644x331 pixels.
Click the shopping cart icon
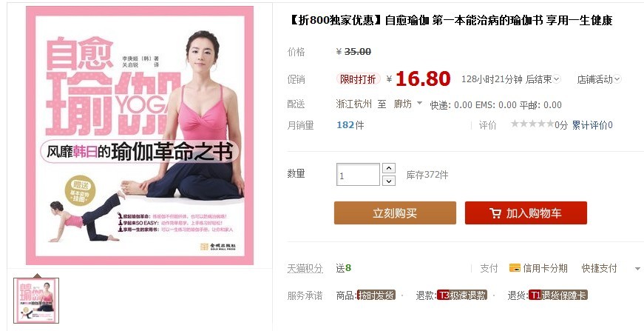[495, 213]
